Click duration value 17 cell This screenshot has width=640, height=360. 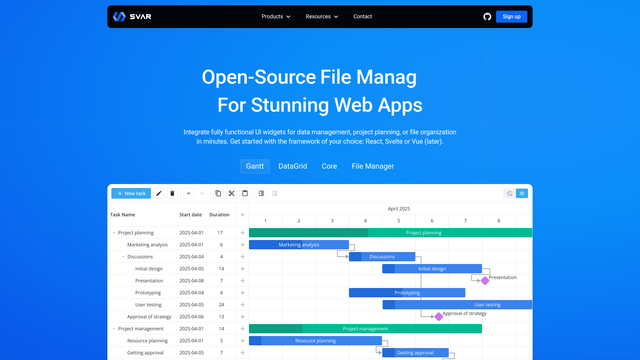coord(220,233)
